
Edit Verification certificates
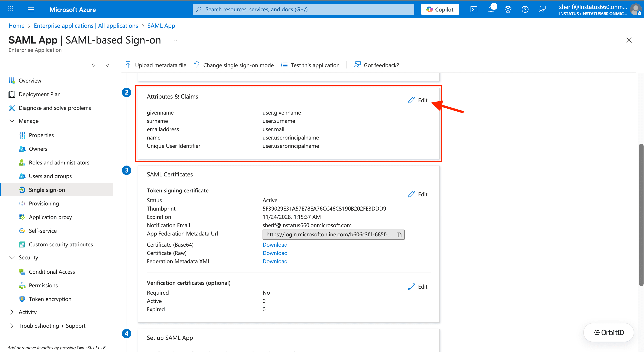[x=418, y=287]
